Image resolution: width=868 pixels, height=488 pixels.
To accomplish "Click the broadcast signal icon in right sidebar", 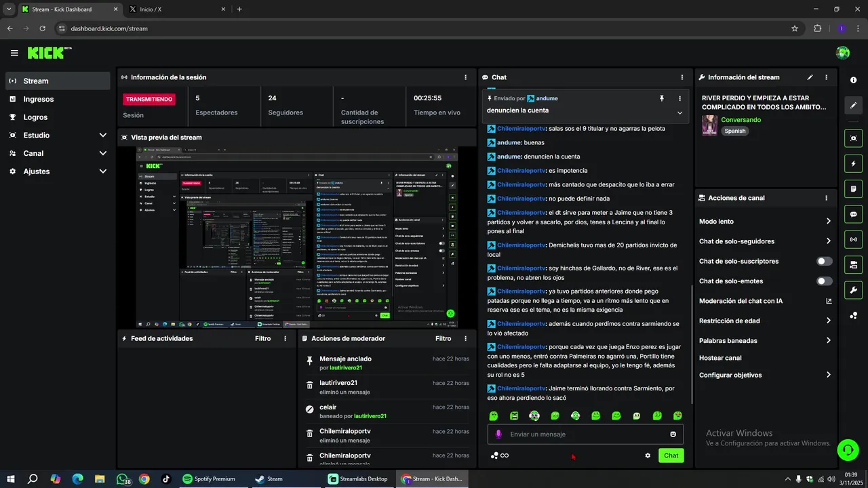I will pos(853,239).
